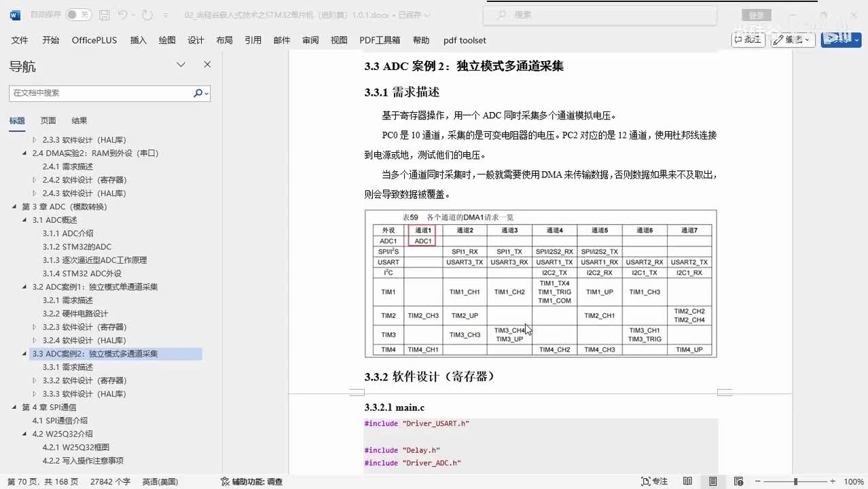This screenshot has height=489, width=868.
Task: Open the Quick Access Toolbar customize dropdown
Action: coord(166,14)
